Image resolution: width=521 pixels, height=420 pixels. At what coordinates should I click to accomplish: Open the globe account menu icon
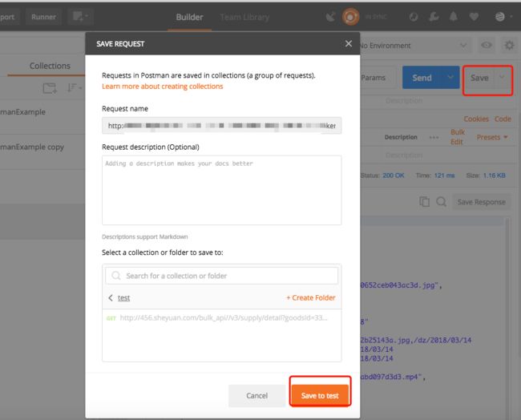[499, 17]
